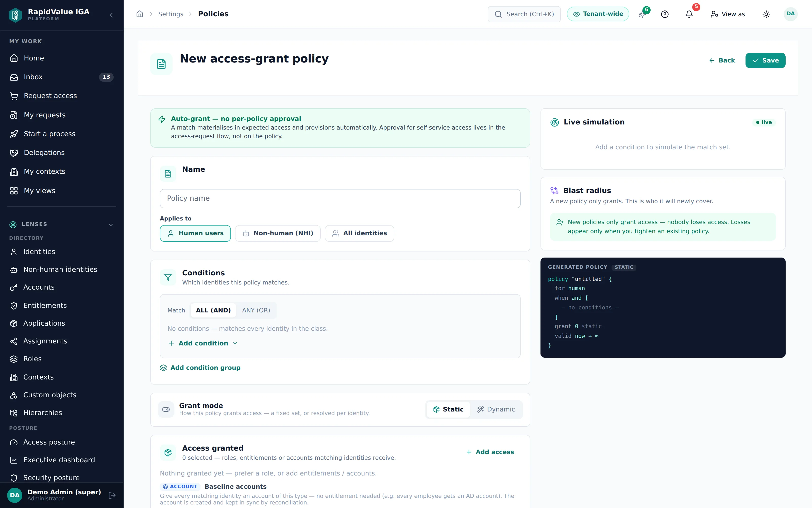Click the STATIC tag in Generated policy
Screen dimensions: 812x508
(624, 267)
